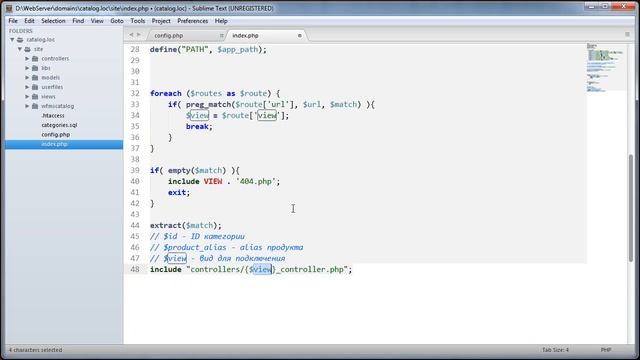Open the Preferences menu
Screen dimensions: 640x360
193,21
